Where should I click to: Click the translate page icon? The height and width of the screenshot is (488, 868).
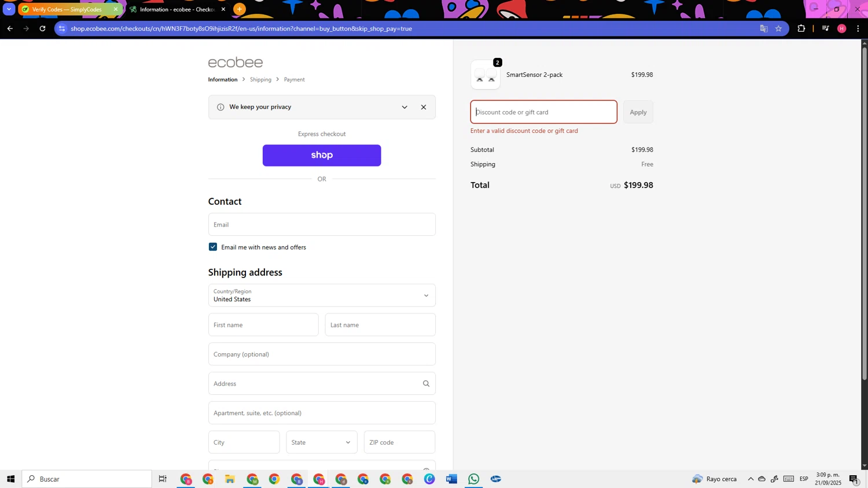pyautogui.click(x=764, y=28)
